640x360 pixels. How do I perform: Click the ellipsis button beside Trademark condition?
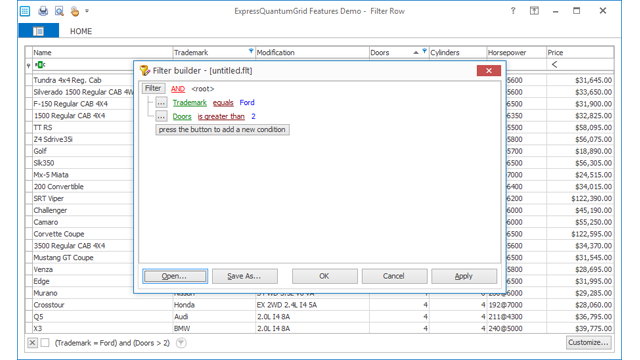pos(161,102)
